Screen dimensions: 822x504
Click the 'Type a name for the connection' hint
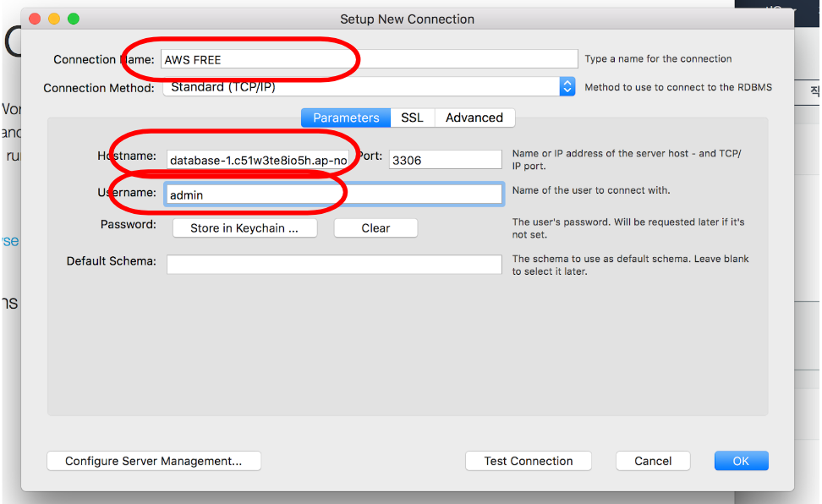(659, 58)
